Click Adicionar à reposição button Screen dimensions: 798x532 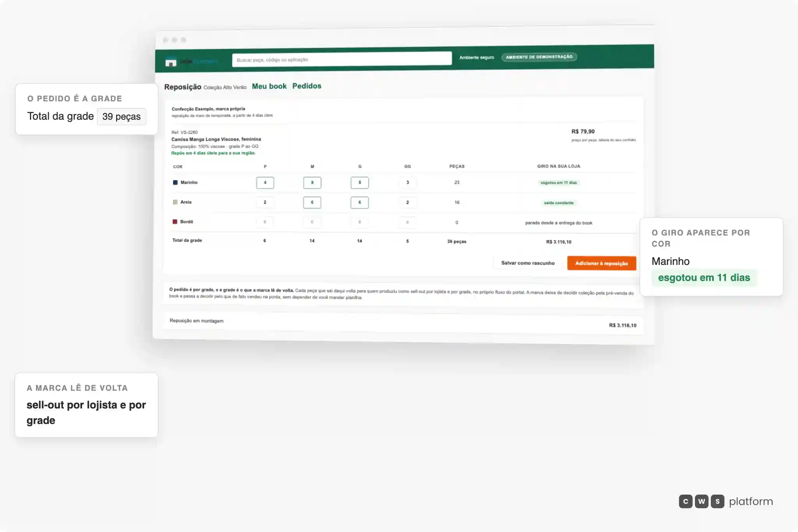point(602,263)
